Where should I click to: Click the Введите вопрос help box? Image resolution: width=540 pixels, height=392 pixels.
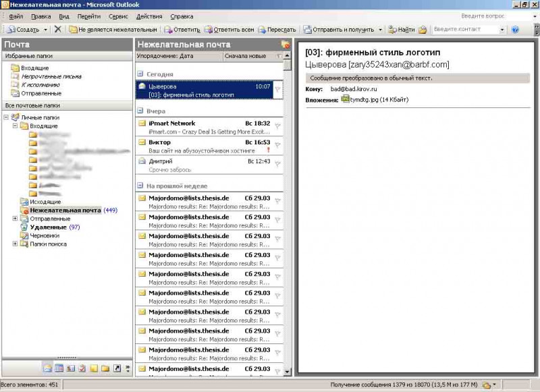(x=495, y=16)
